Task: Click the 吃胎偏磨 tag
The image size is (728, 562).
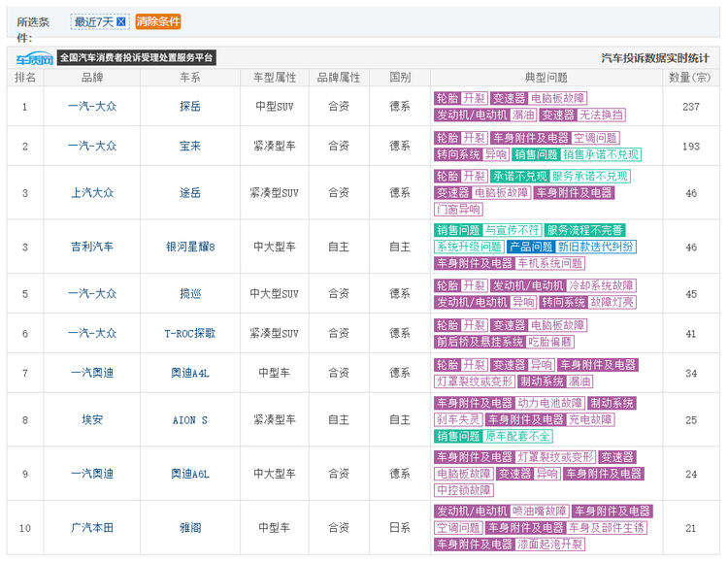Action: click(x=549, y=342)
